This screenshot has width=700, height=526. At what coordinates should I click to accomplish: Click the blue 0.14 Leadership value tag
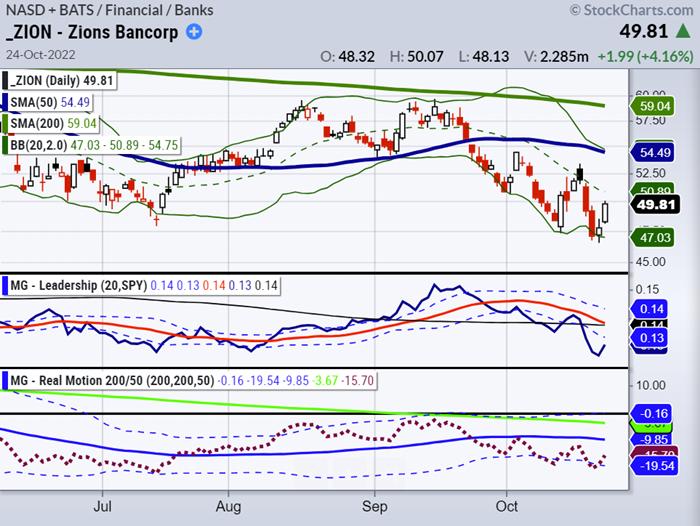point(653,310)
